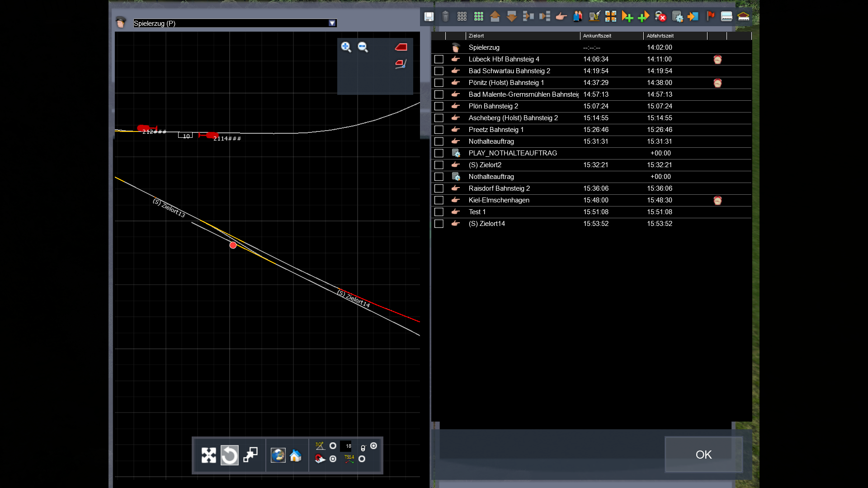Click the angle value field showing 18
The image size is (868, 488).
346,446
